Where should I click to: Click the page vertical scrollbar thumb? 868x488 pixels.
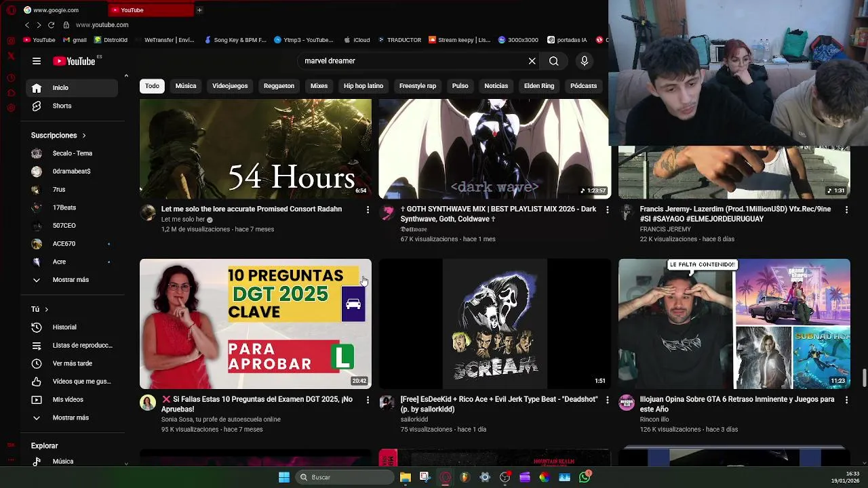pos(865,378)
